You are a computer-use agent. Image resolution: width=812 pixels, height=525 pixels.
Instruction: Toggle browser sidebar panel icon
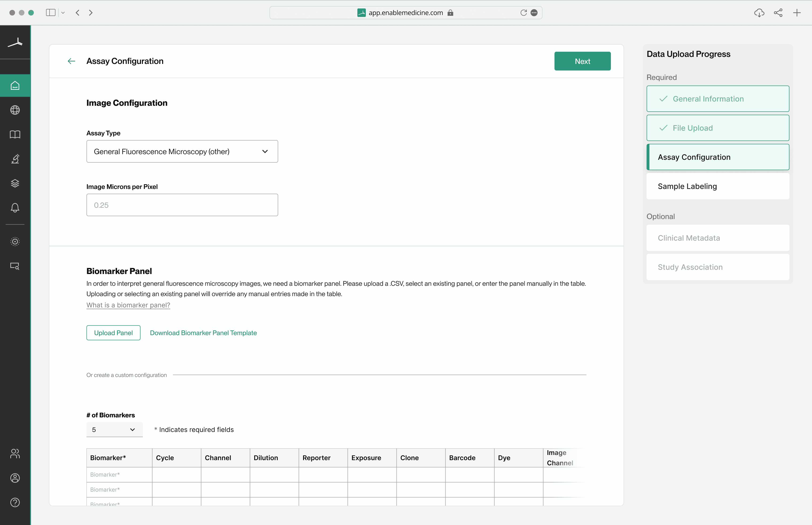click(x=51, y=13)
